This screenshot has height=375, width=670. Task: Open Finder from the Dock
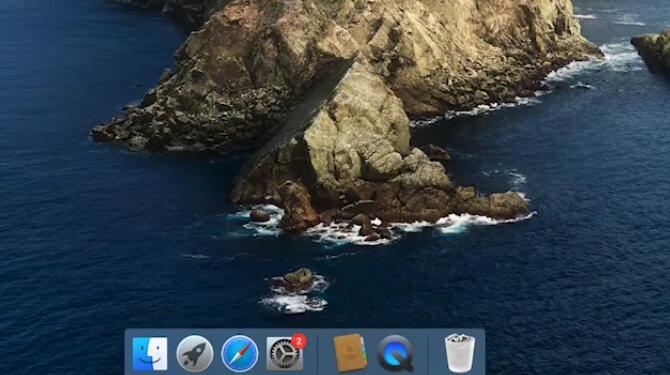(150, 354)
